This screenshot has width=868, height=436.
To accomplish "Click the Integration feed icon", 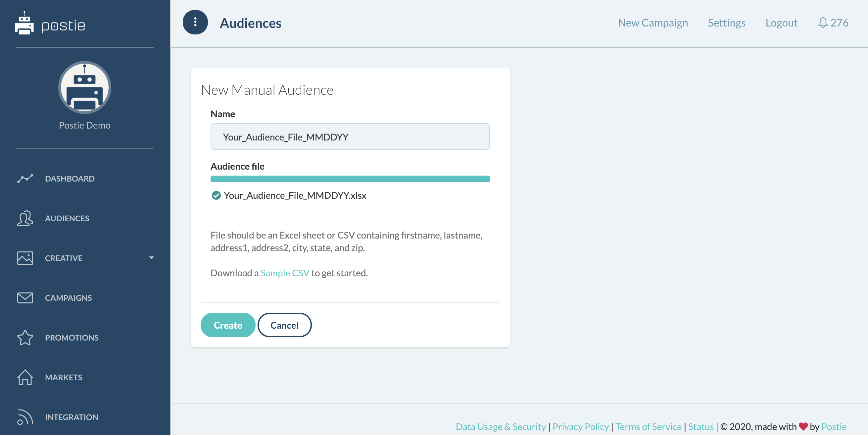I will tap(25, 417).
